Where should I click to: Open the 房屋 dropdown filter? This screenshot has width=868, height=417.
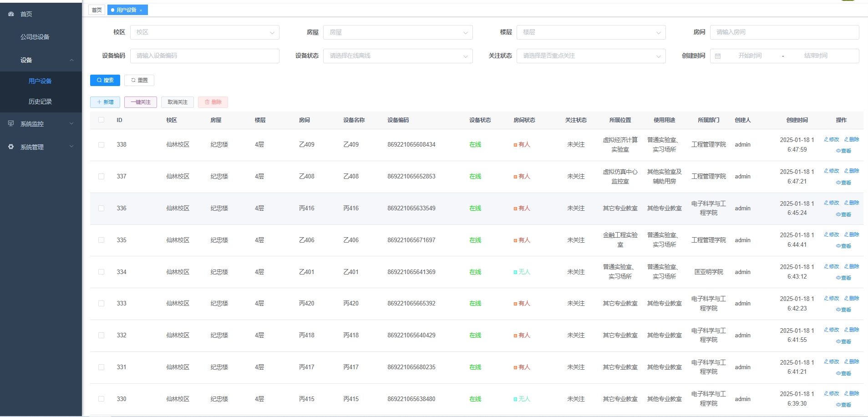click(x=398, y=32)
